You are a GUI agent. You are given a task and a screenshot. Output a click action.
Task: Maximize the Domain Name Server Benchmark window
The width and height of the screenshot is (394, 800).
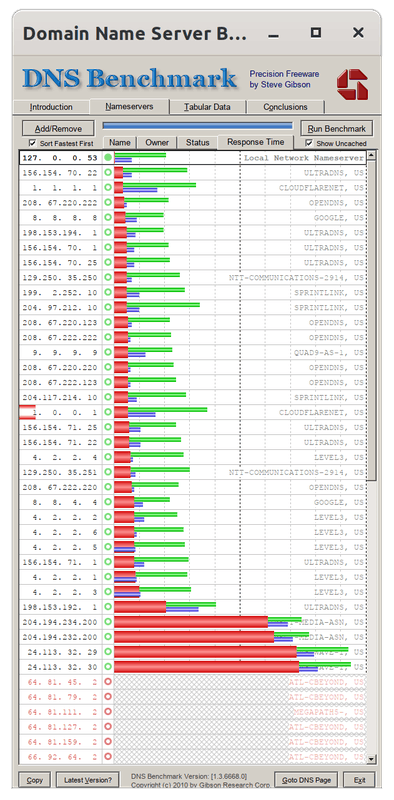tap(316, 33)
